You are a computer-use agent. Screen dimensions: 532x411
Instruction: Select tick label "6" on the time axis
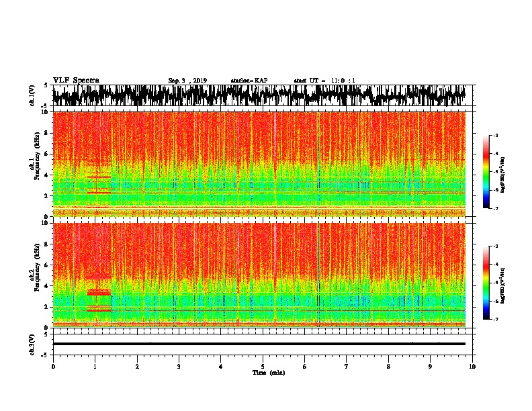pos(305,367)
